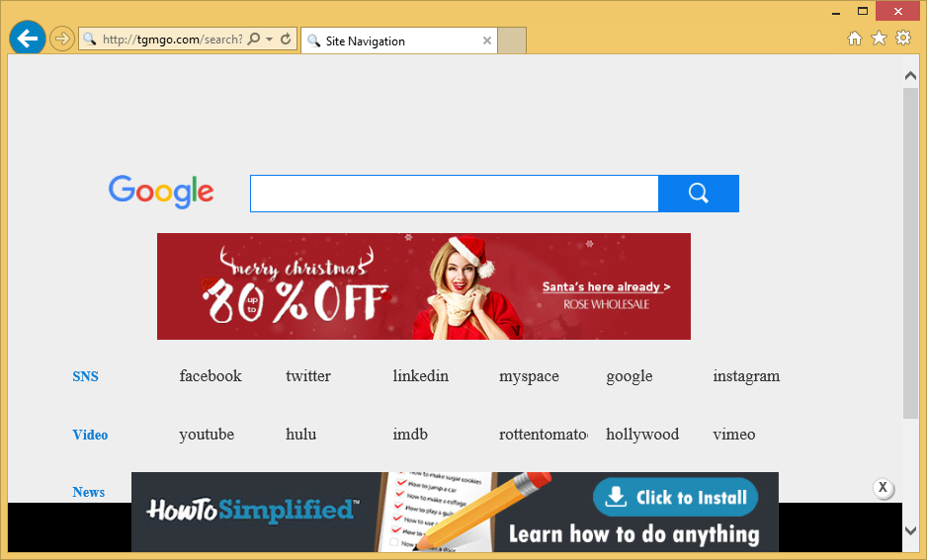Screen dimensions: 927x560
Task: Close the Site Navigation tab
Action: (487, 40)
